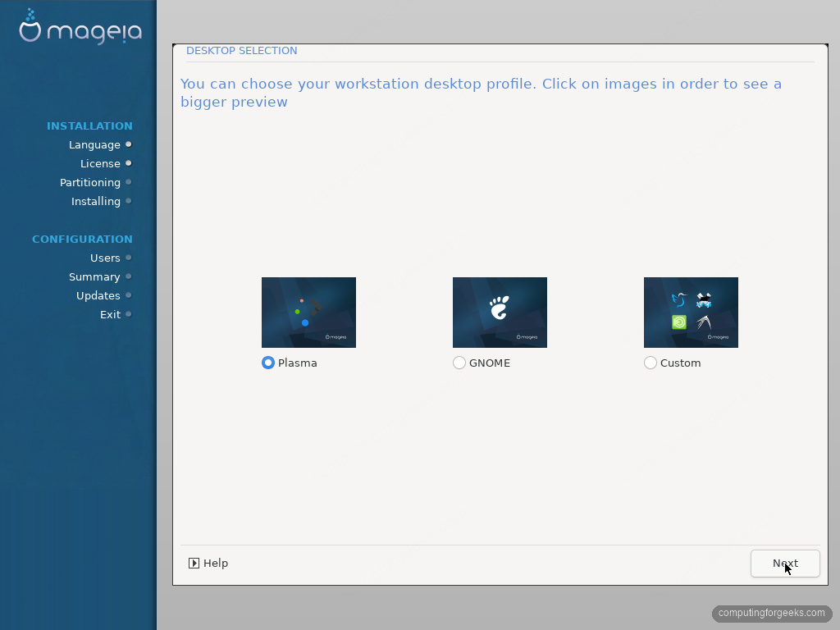Click the DESKTOP SELECTION title
Screen dimensions: 840x630
coord(242,50)
